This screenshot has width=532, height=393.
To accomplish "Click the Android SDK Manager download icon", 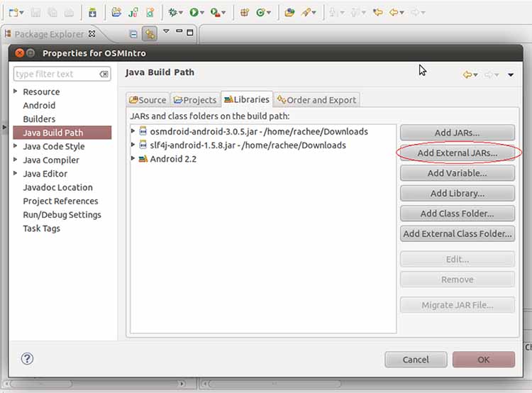I will pos(92,13).
